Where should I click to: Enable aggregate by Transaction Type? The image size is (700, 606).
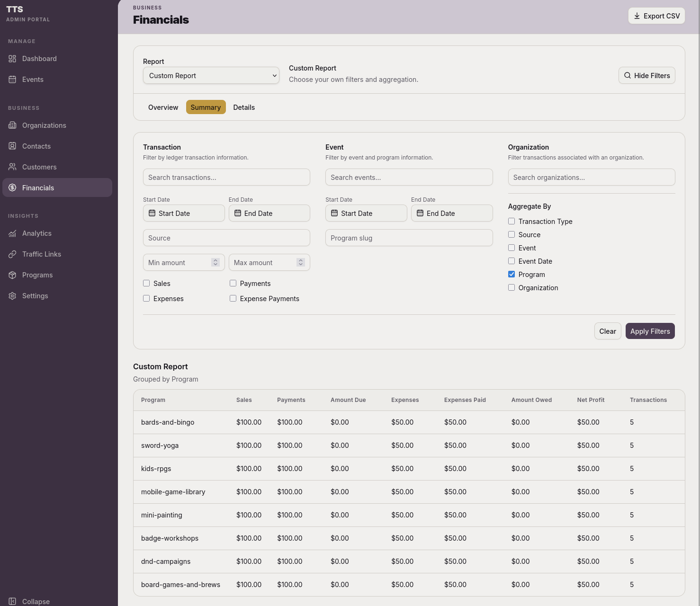point(512,221)
